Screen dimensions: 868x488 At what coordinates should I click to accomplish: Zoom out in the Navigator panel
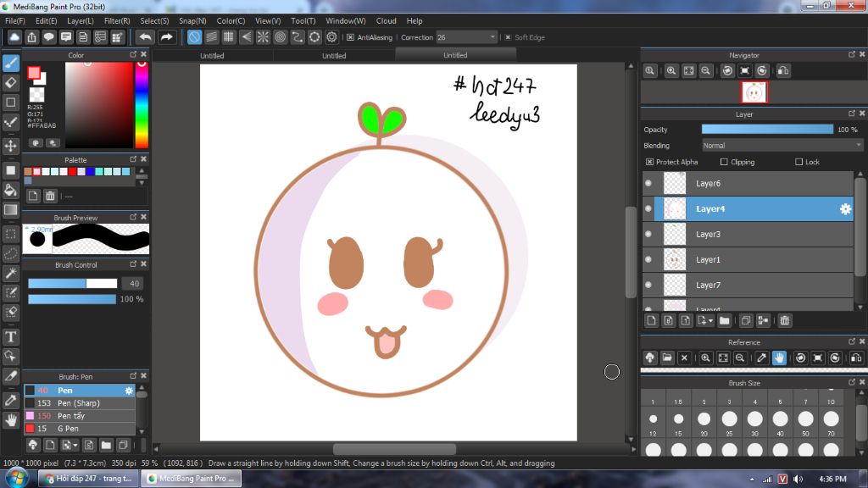tap(706, 71)
